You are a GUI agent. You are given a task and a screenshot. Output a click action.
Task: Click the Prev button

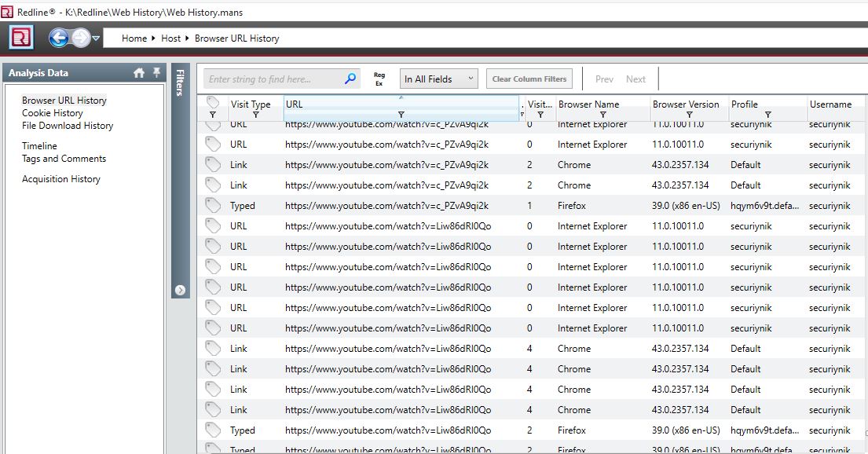tap(604, 79)
